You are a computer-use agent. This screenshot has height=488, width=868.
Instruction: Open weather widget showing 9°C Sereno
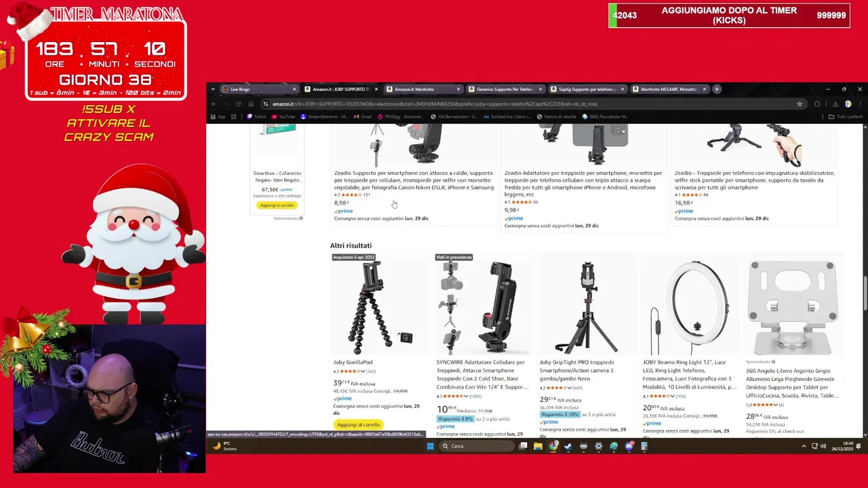tap(226, 446)
